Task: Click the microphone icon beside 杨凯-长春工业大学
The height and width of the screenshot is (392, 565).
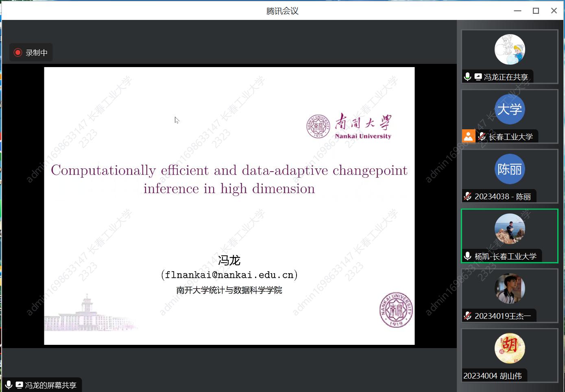Action: pos(468,256)
